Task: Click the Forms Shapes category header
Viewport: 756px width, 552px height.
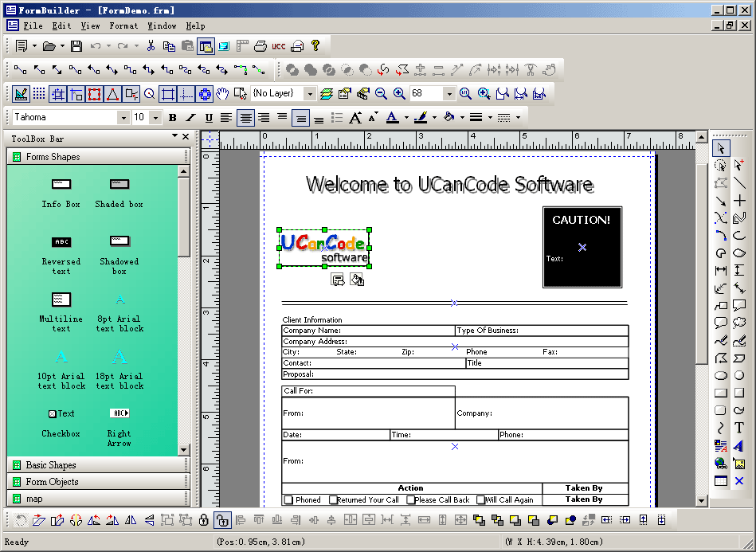Action: [98, 157]
